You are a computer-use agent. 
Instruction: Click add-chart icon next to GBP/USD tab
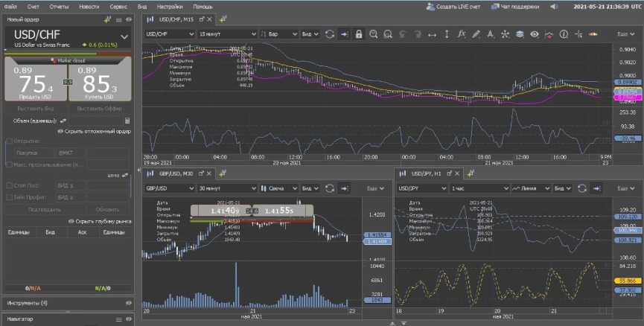coord(222,173)
